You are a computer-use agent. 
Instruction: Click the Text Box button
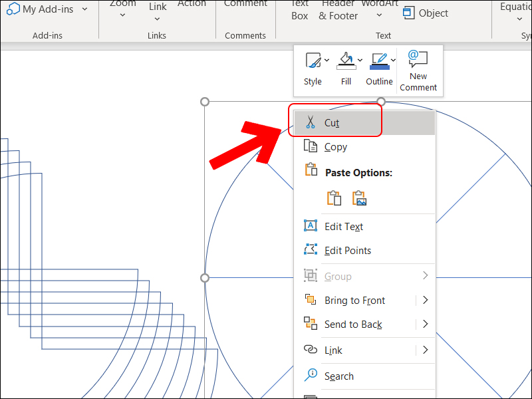click(x=300, y=10)
